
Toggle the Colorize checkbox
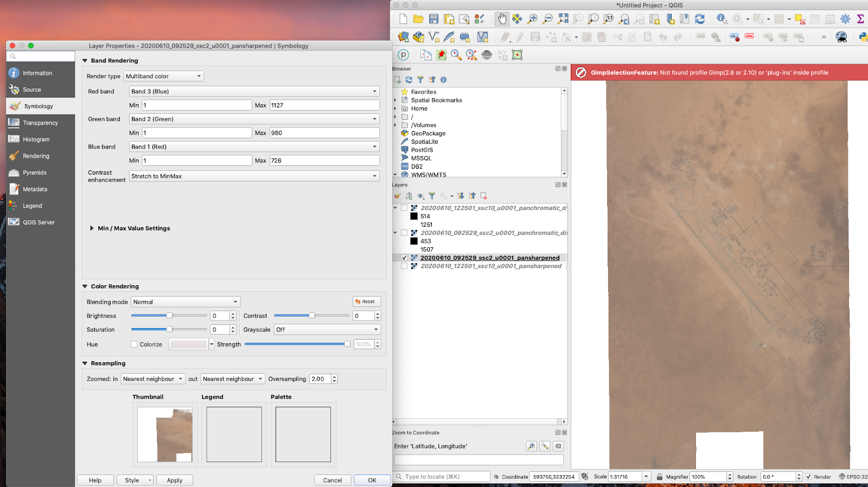coord(134,344)
